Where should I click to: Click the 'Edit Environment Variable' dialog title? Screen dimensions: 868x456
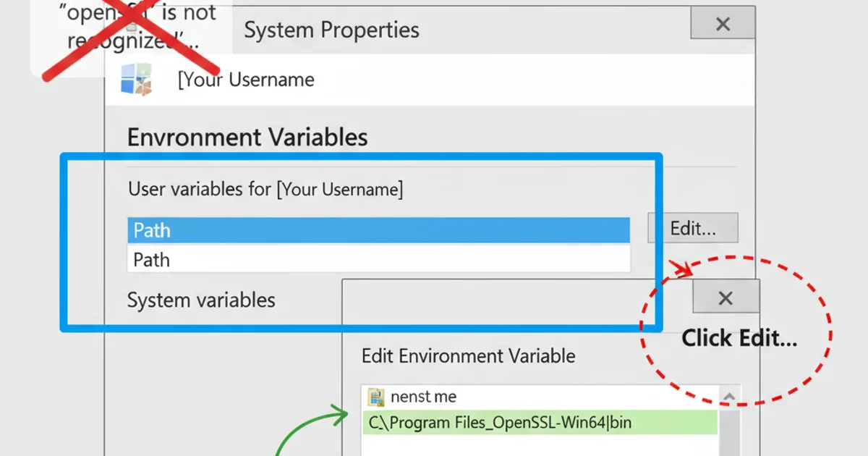click(468, 356)
